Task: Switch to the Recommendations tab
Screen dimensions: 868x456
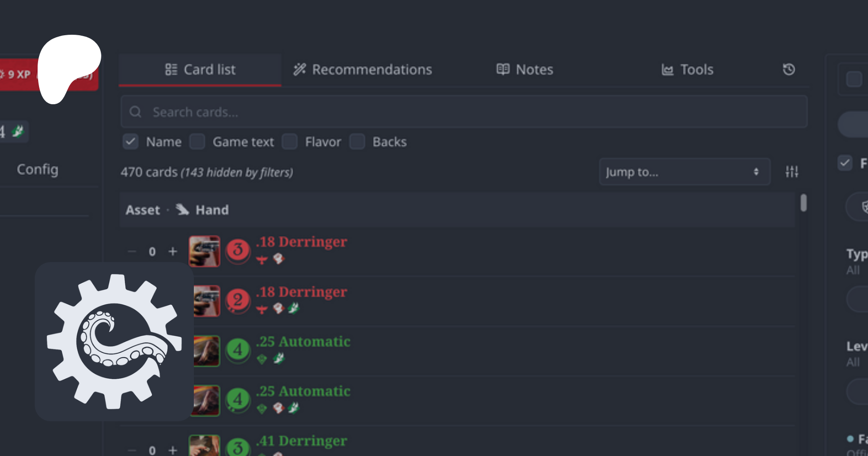Action: pos(363,69)
